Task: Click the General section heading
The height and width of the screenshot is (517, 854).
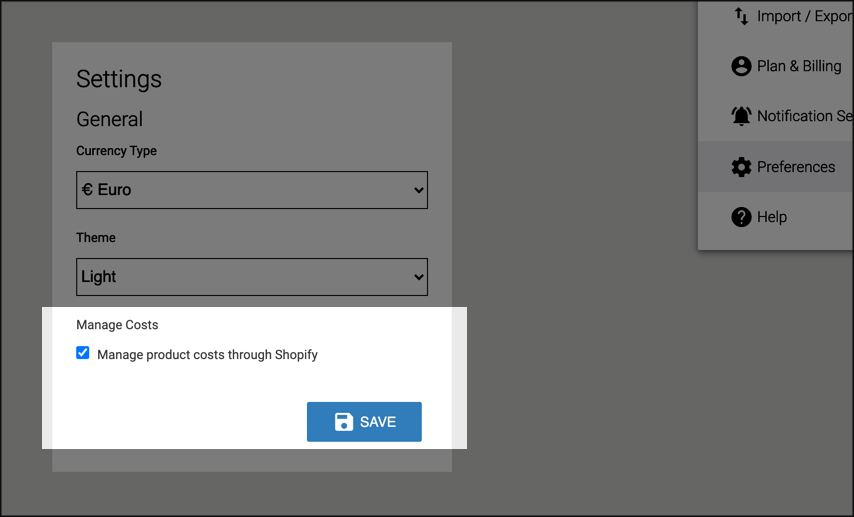Action: tap(109, 119)
